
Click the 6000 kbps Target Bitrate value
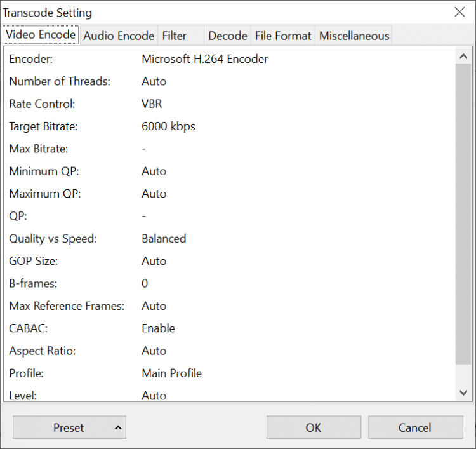point(168,126)
